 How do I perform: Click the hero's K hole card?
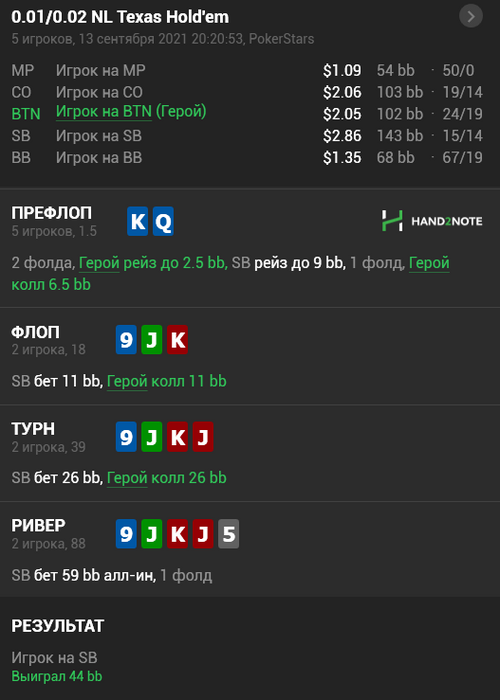(138, 221)
